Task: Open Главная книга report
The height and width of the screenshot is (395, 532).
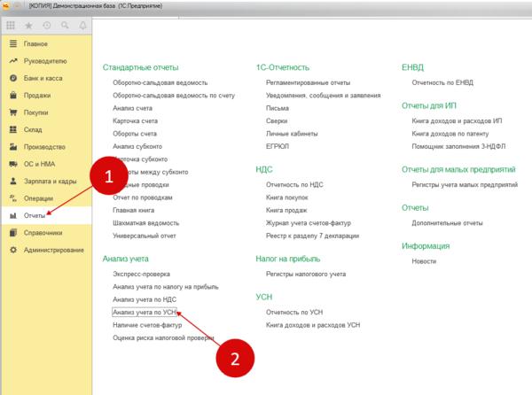Action: [x=133, y=211]
